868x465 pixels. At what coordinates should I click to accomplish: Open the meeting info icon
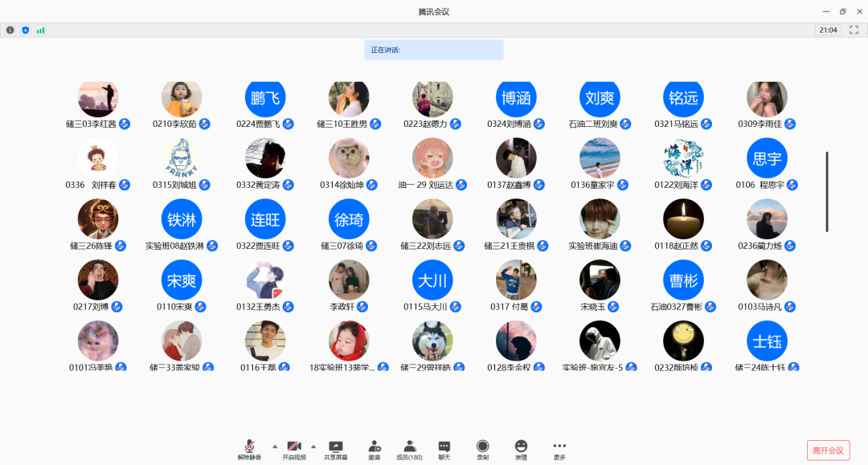10,30
